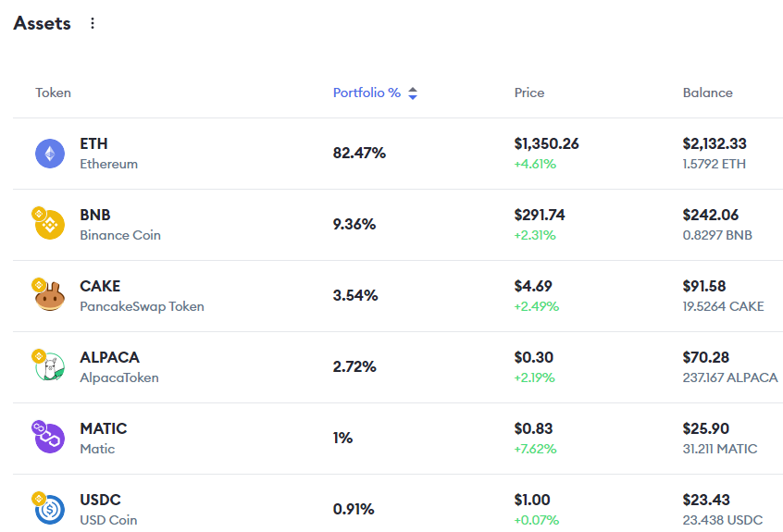Click the 0.8297 BNB amount

pos(717,235)
